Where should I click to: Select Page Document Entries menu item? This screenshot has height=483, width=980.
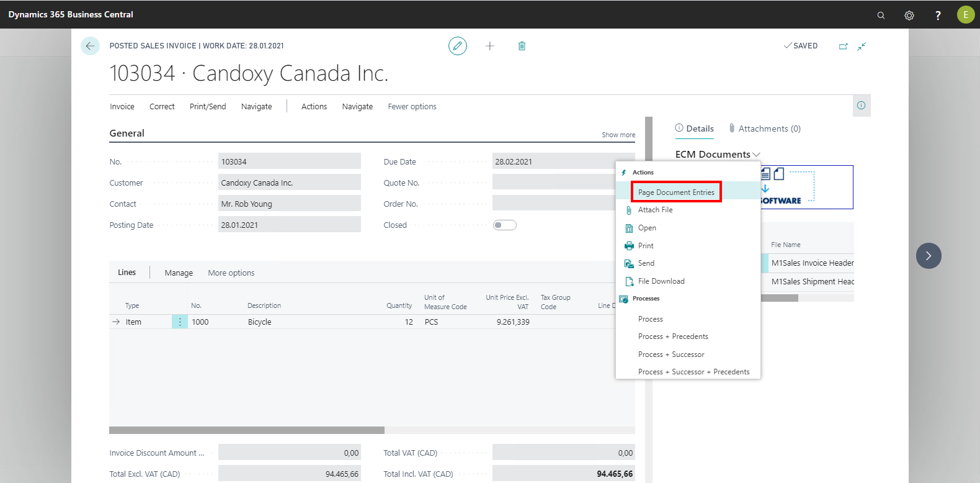(x=676, y=192)
